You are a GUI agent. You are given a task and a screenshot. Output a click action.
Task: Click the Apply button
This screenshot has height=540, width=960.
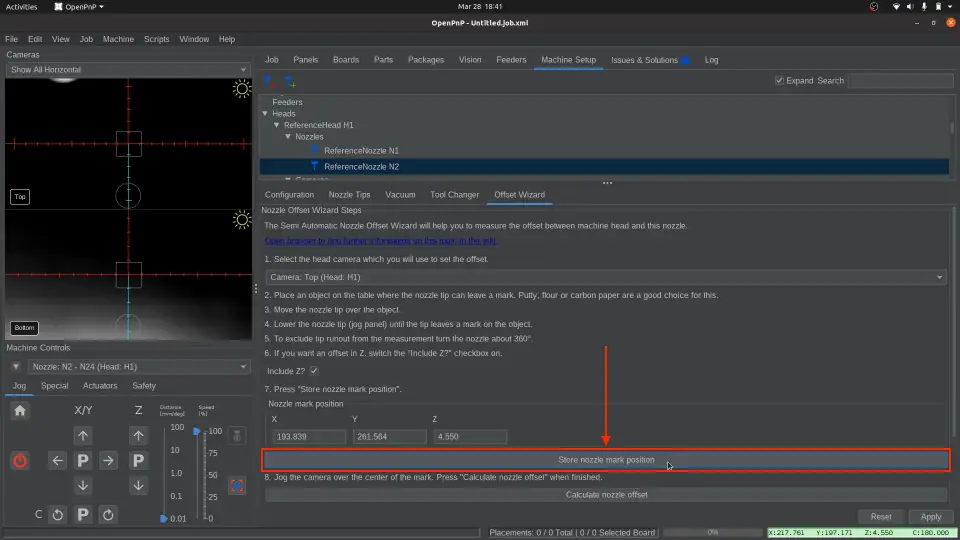[930, 517]
